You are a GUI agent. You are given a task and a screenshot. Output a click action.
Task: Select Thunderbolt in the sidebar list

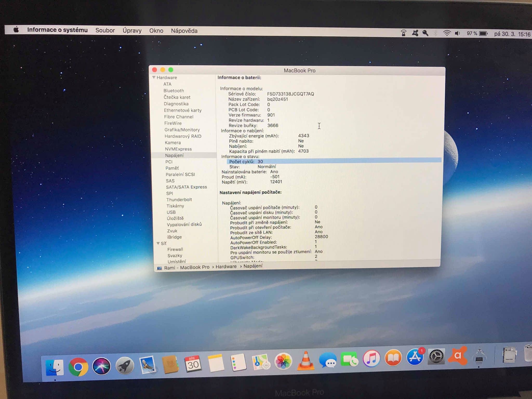coord(179,199)
